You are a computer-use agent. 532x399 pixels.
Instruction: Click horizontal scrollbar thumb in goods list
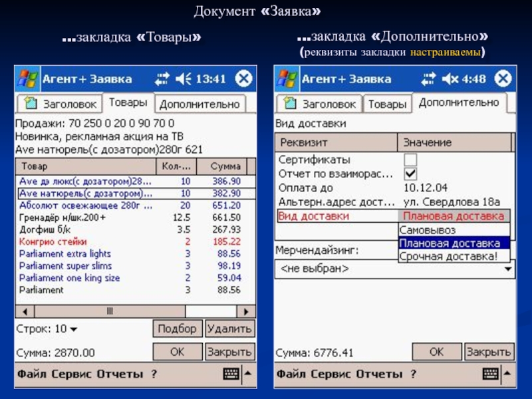pos(110,311)
